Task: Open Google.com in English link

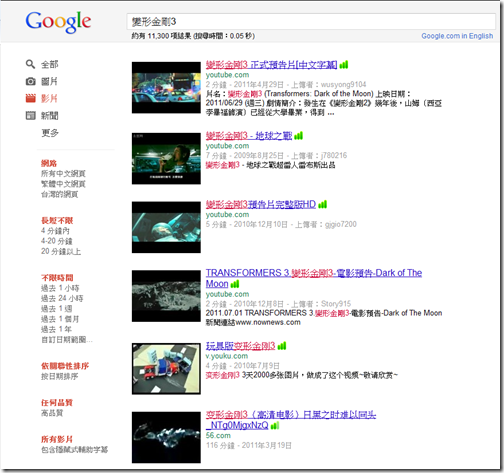Action: click(457, 36)
